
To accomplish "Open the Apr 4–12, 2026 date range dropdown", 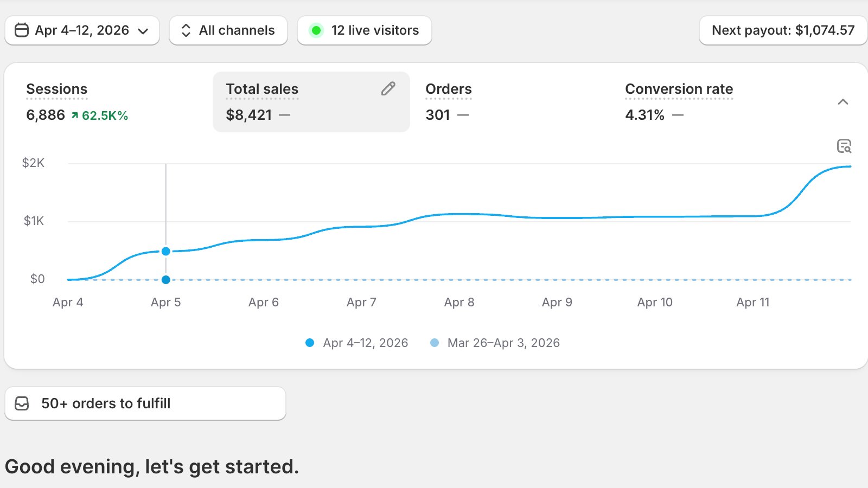I will pos(82,30).
